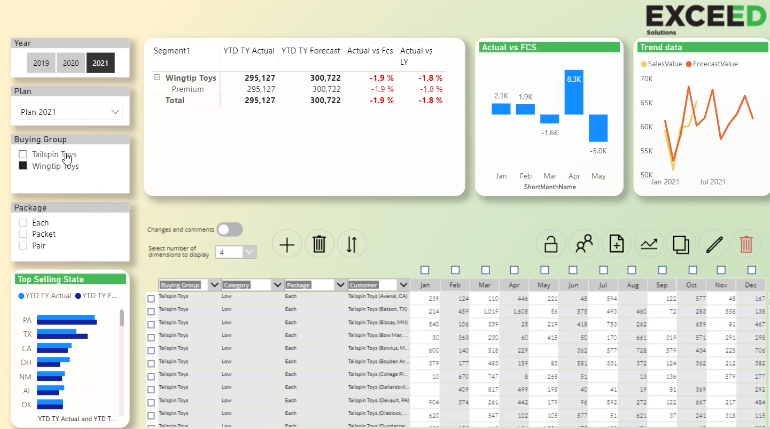
Task: Click the padlock lock icon
Action: tap(551, 244)
